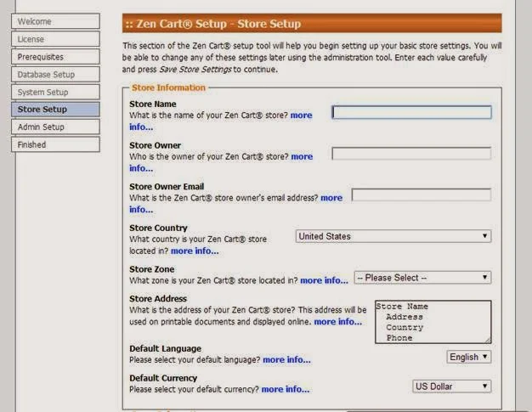The height and width of the screenshot is (412, 532).
Task: Open more info link for Default Language
Action: 286,360
